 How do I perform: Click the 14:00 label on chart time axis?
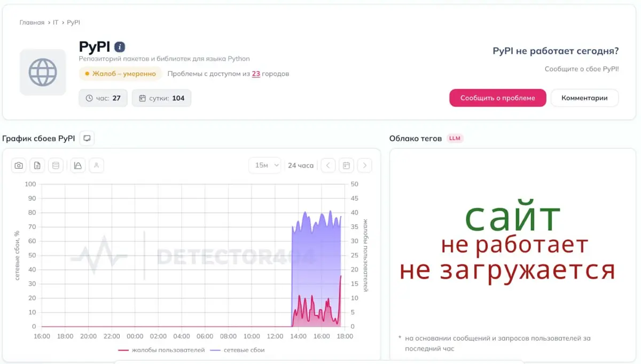pos(298,336)
